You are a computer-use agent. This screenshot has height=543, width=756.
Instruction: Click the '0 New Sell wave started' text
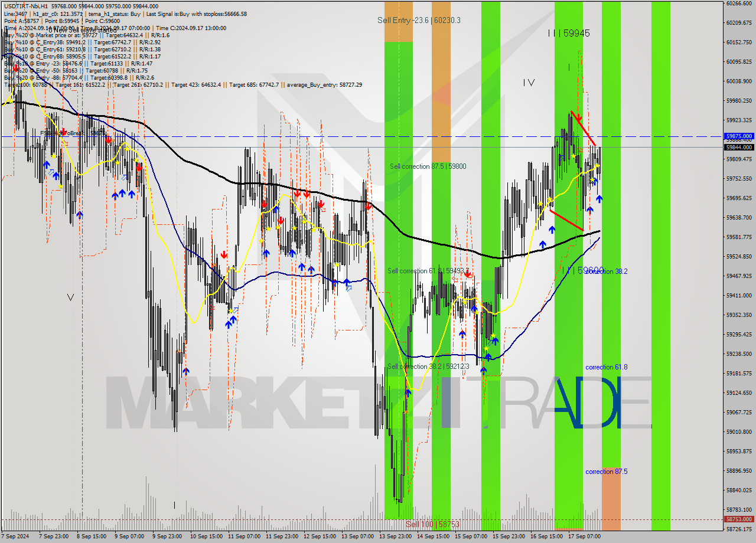click(83, 31)
